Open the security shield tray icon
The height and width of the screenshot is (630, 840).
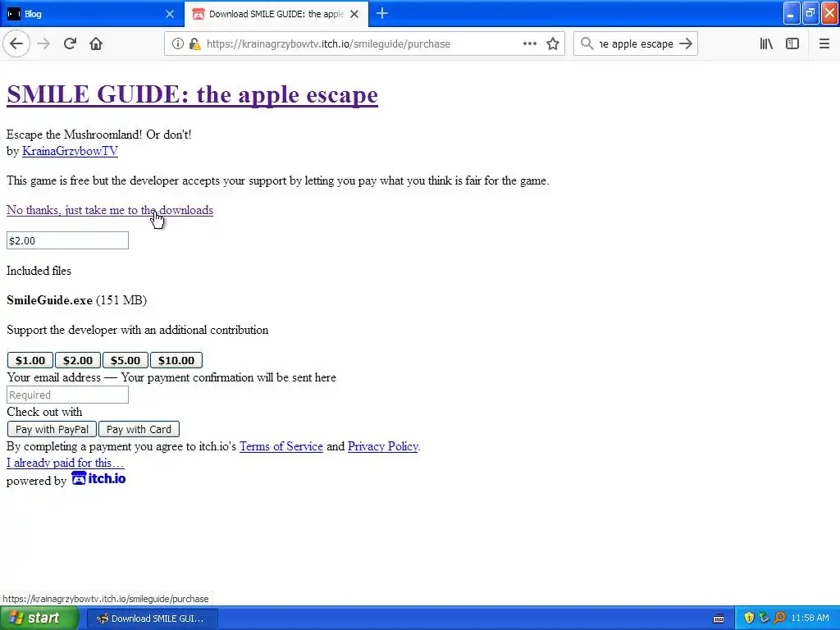[x=749, y=619]
